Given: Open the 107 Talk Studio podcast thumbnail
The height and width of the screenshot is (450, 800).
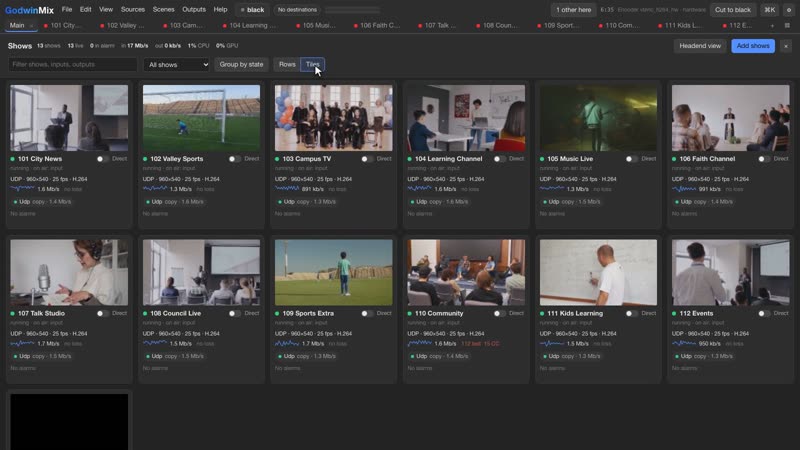Looking at the screenshot, I should [x=69, y=272].
